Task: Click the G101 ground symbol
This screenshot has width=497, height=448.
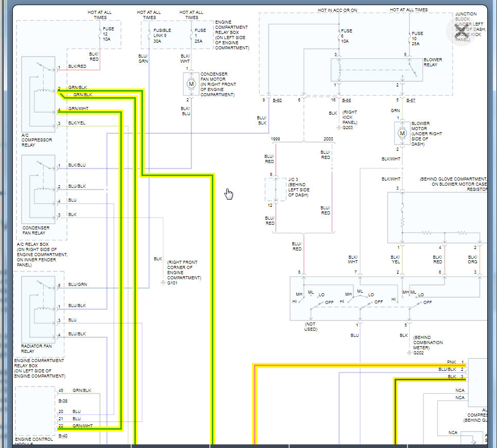Action: 163,282
